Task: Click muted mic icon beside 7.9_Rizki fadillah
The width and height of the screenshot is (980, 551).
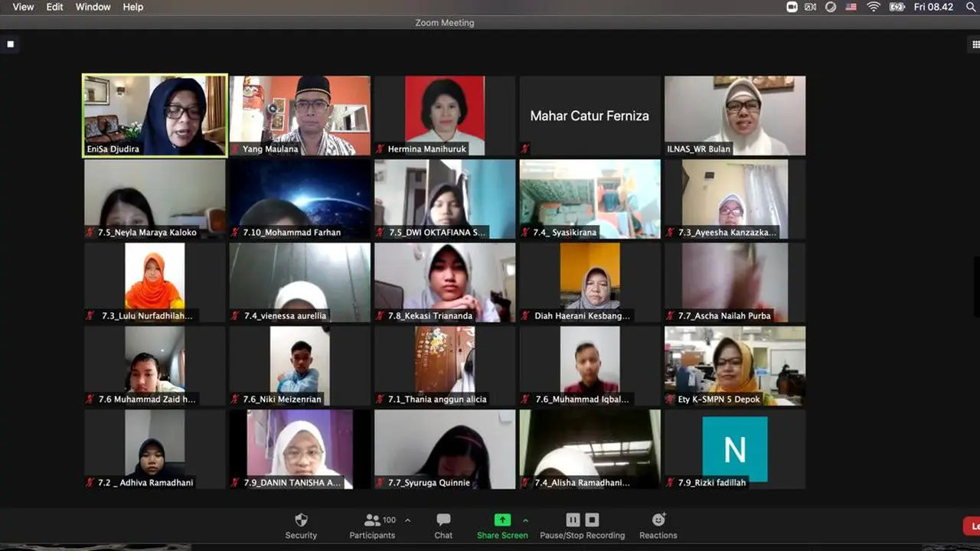Action: click(671, 483)
